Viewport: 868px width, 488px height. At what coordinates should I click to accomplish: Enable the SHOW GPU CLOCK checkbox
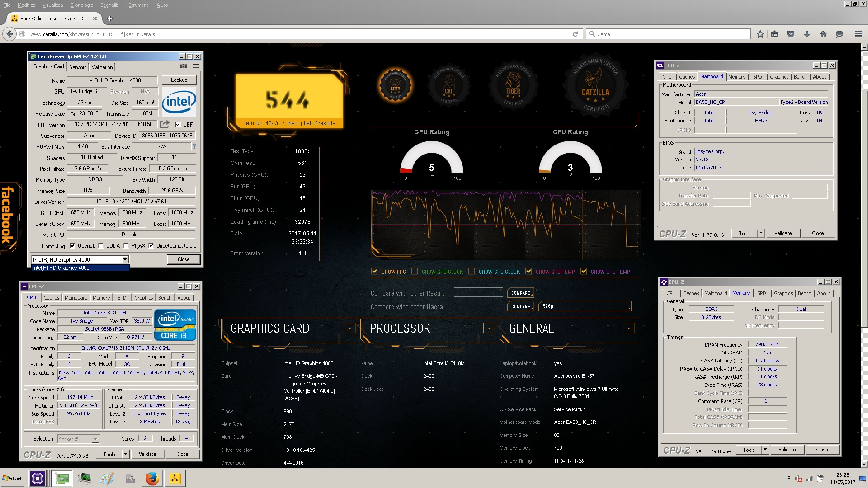click(x=415, y=272)
